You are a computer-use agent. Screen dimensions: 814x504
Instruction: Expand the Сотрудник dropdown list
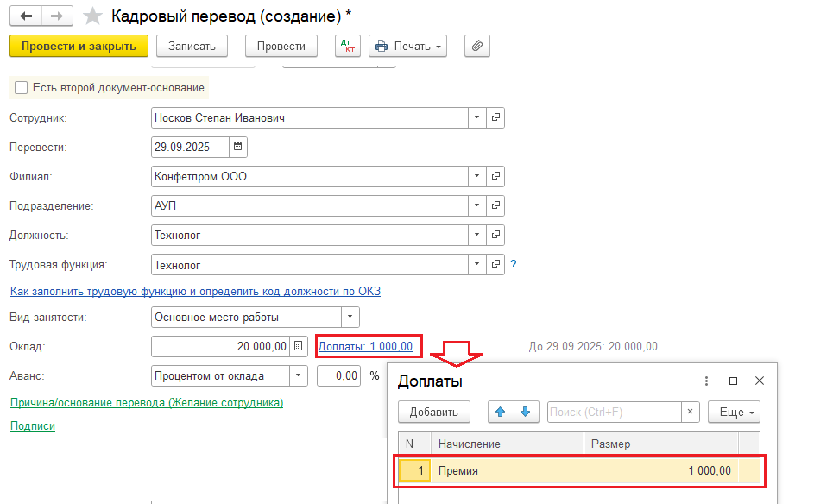click(477, 117)
